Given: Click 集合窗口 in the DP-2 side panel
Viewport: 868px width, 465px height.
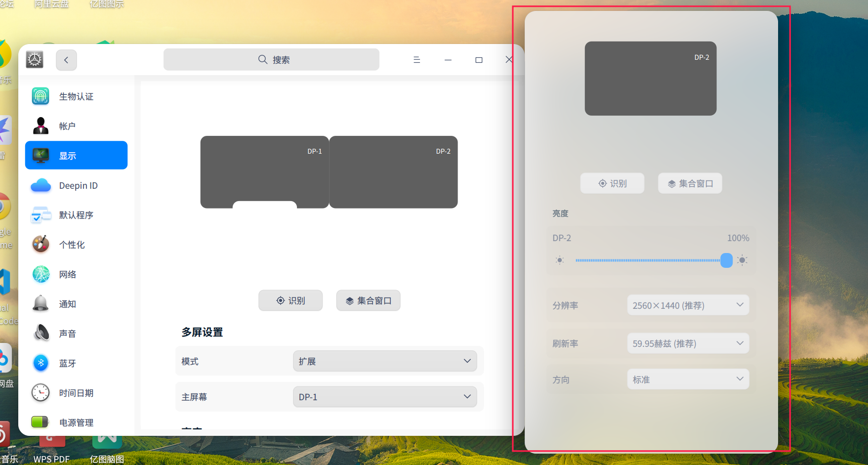Looking at the screenshot, I should tap(690, 183).
